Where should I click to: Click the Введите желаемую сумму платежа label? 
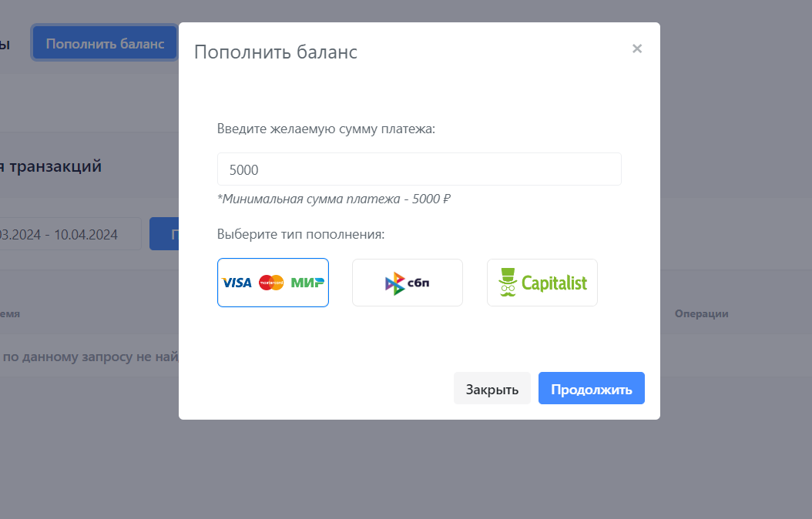pyautogui.click(x=326, y=129)
